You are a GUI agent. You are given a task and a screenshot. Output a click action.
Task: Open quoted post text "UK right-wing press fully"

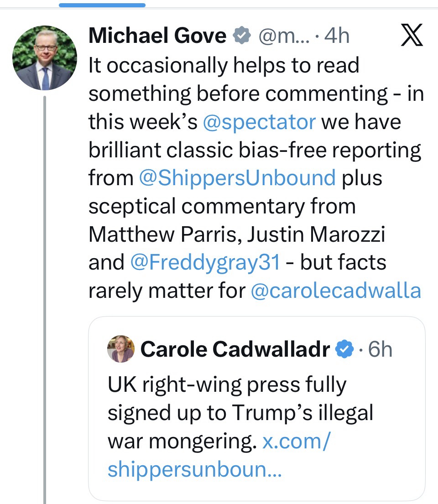(x=227, y=385)
